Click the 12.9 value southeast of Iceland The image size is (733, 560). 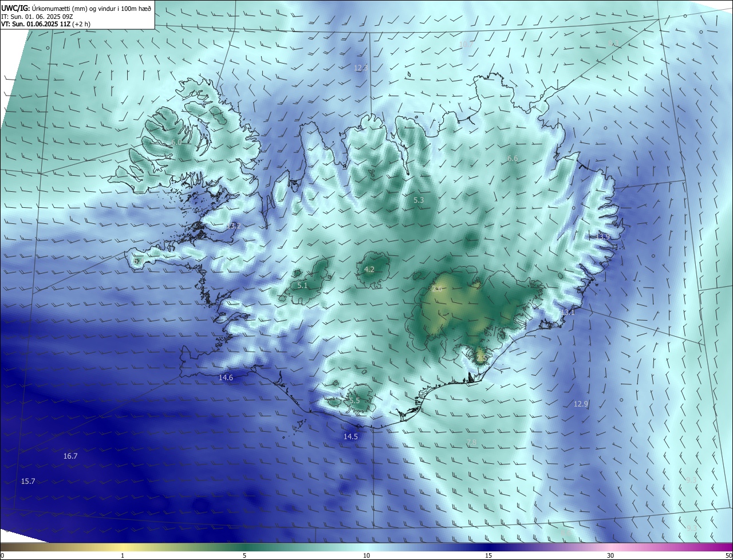pyautogui.click(x=581, y=404)
